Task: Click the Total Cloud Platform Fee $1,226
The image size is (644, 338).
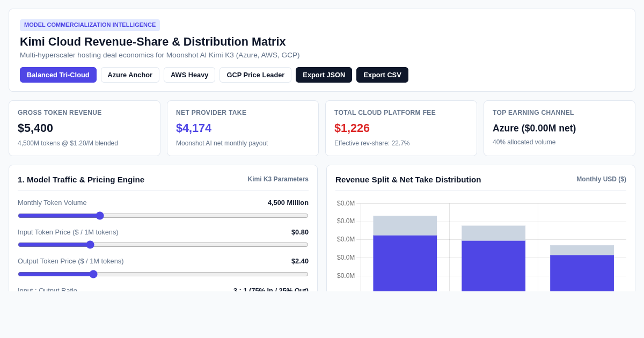Action: pyautogui.click(x=352, y=128)
